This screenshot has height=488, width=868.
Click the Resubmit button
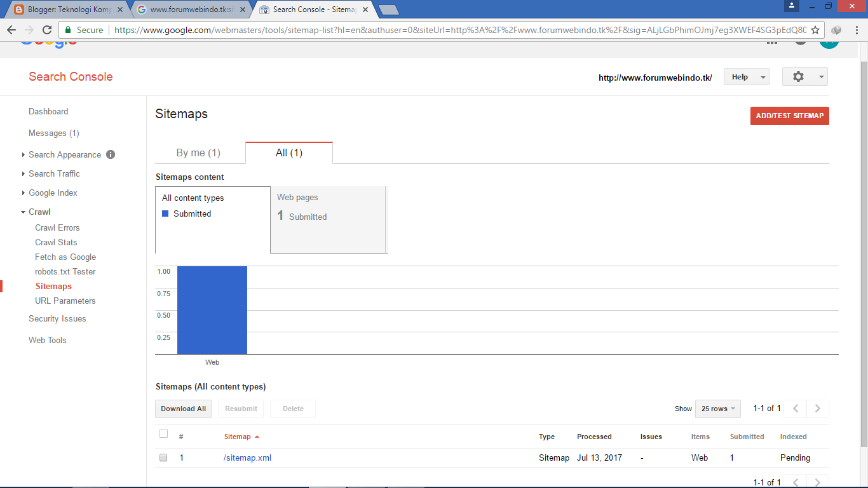click(241, 409)
